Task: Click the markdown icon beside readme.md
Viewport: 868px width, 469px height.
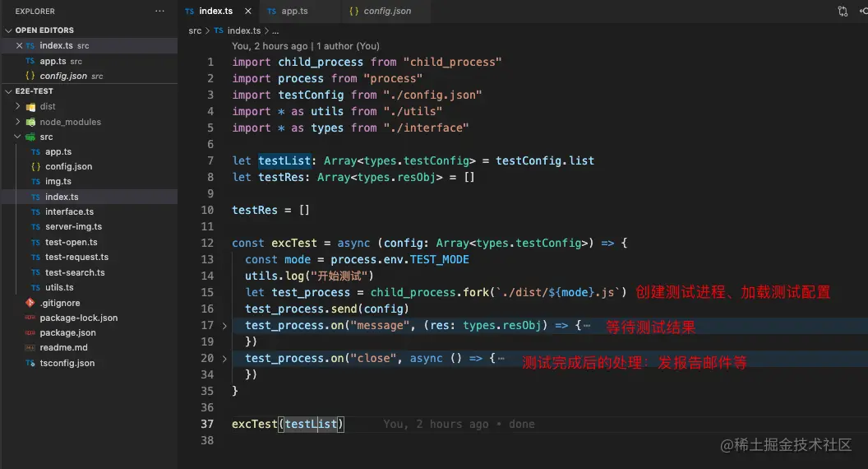Action: [x=30, y=347]
